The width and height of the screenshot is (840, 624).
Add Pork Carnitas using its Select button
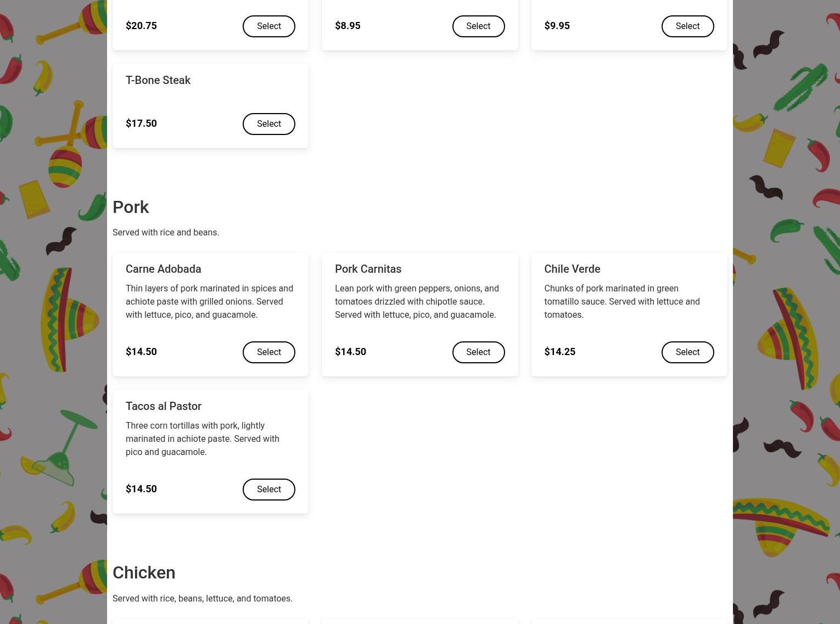point(478,352)
